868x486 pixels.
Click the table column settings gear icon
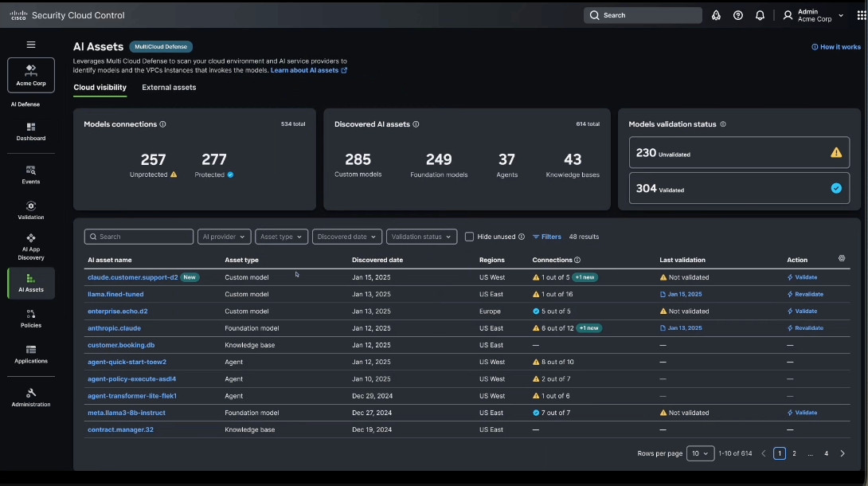(842, 259)
